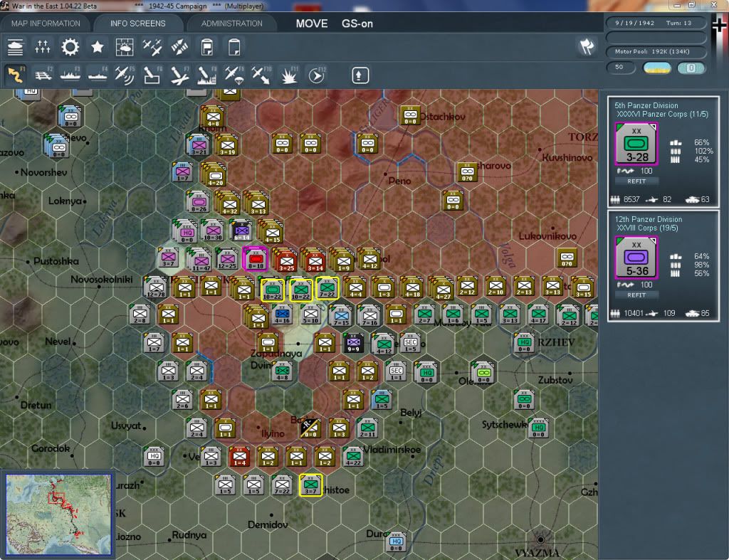This screenshot has width=729, height=560.
Task: Show the losses screen with grave crosses
Action: [x=42, y=47]
